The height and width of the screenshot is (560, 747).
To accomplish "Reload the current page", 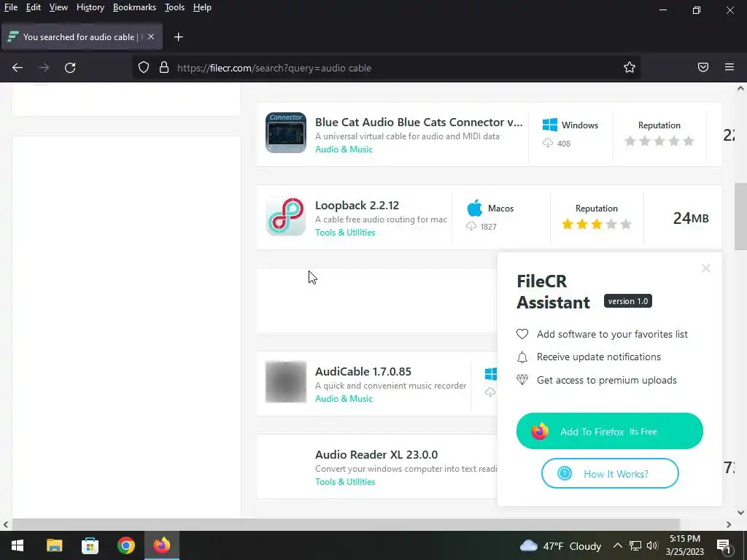I will pyautogui.click(x=70, y=68).
